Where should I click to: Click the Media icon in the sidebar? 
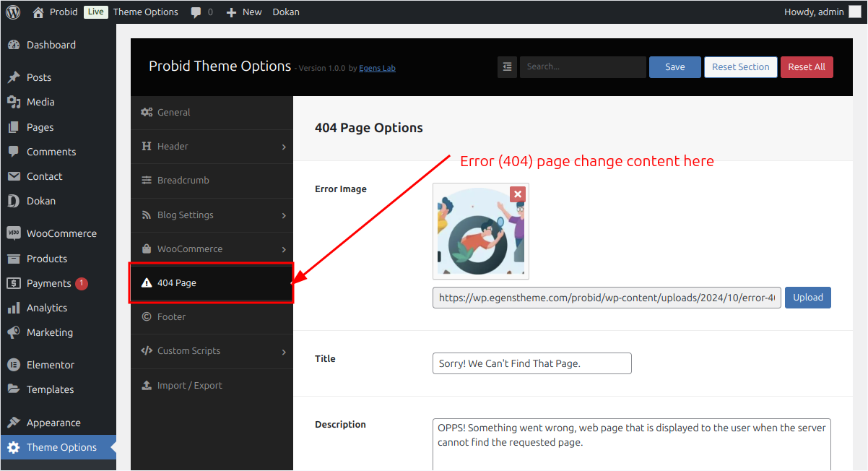14,102
